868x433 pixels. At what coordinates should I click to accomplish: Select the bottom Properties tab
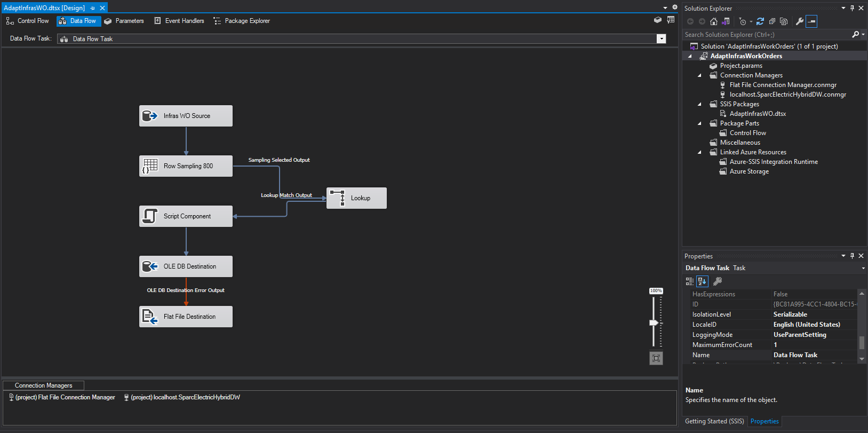pyautogui.click(x=765, y=421)
